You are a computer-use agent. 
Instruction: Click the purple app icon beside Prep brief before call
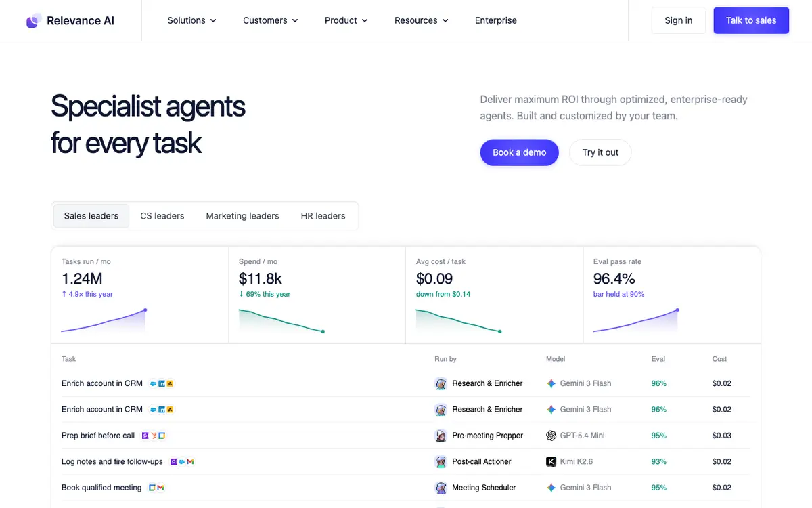(145, 436)
